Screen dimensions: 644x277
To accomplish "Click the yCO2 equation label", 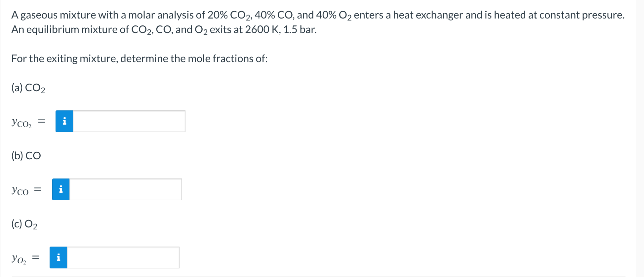I will (22, 122).
